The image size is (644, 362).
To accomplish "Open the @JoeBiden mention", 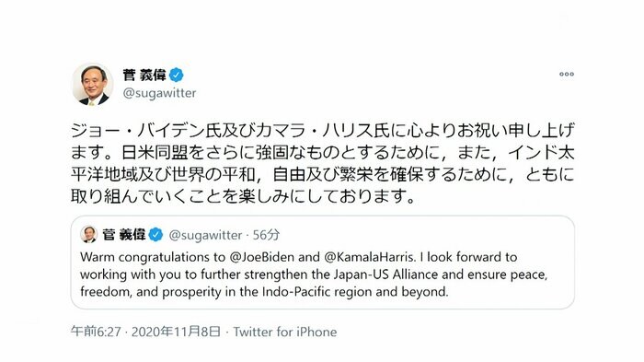I will [262, 257].
